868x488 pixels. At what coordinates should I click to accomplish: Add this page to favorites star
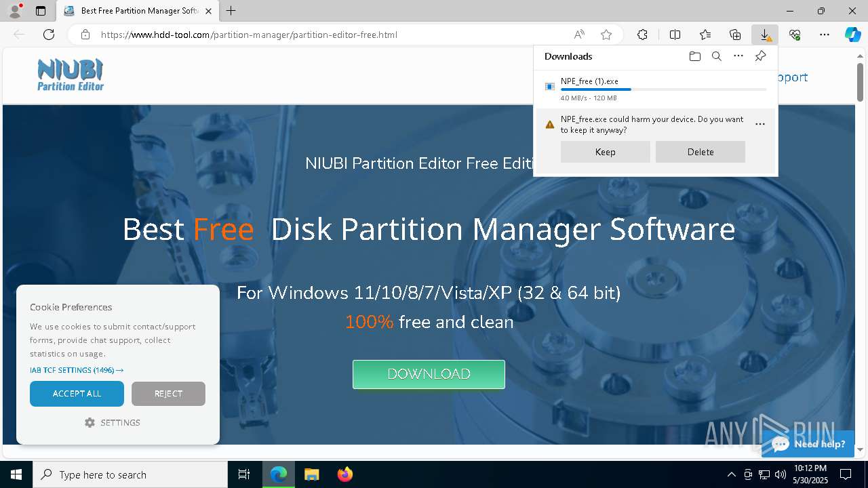(x=606, y=35)
